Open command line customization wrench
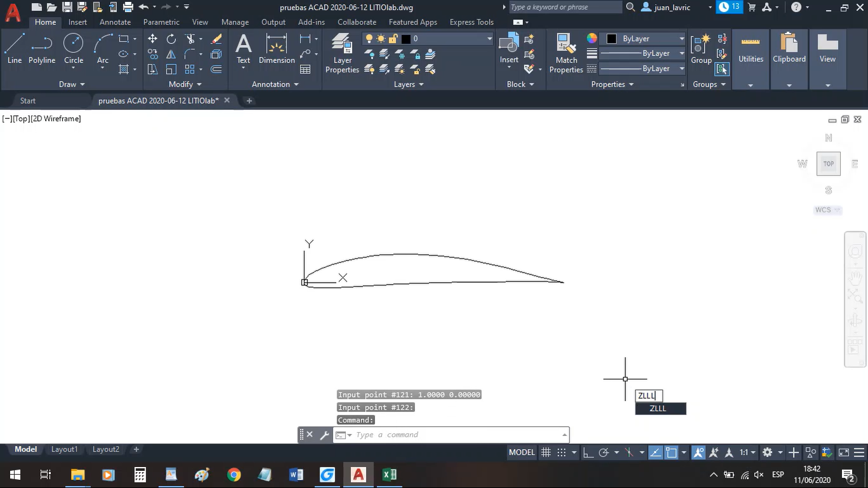The image size is (868, 488). (x=324, y=435)
